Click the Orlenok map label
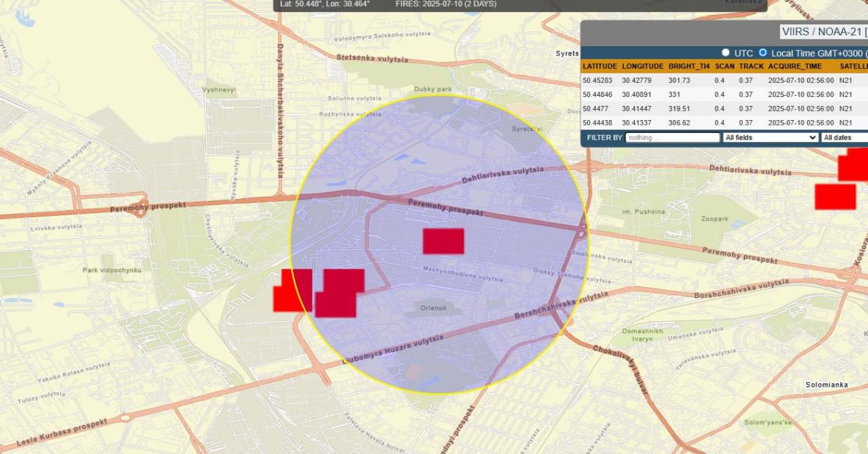The width and height of the screenshot is (868, 454). pyautogui.click(x=433, y=308)
